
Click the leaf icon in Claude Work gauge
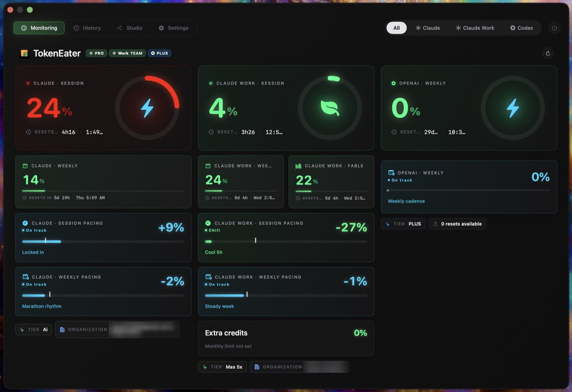pyautogui.click(x=330, y=108)
